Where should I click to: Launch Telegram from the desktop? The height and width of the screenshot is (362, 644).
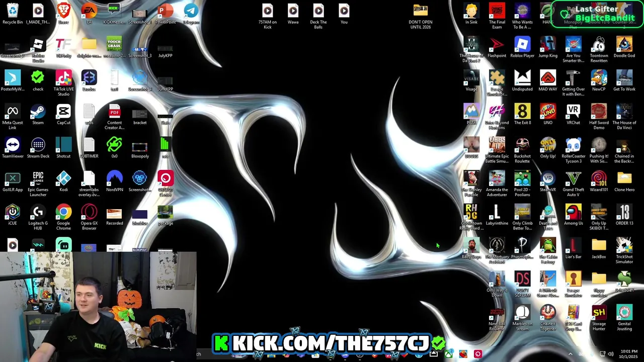[191, 14]
